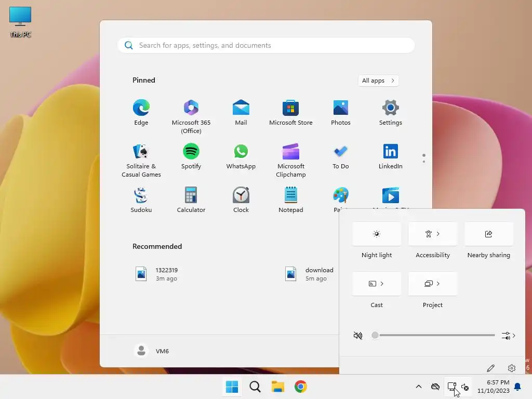Open recommended file 1322319
Viewport: 532px width, 399px height.
(157, 274)
